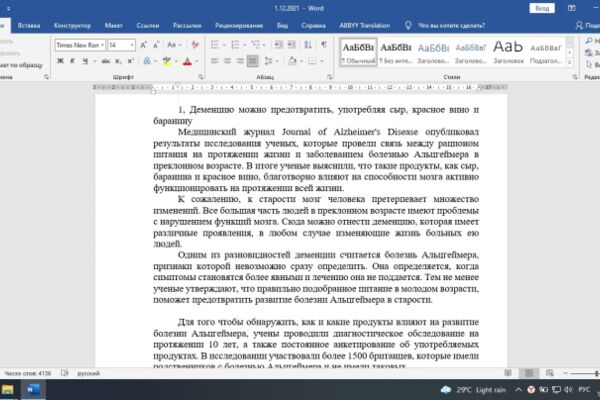Open the Макет tab

click(x=113, y=25)
